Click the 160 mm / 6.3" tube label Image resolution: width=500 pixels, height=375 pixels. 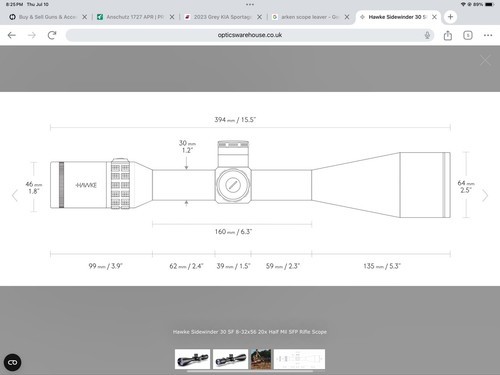(233, 232)
